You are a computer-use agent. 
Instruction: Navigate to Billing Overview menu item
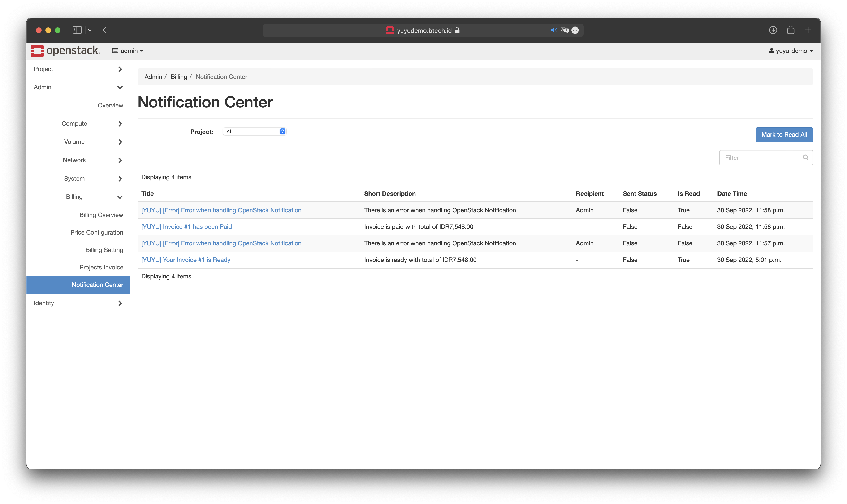click(101, 215)
